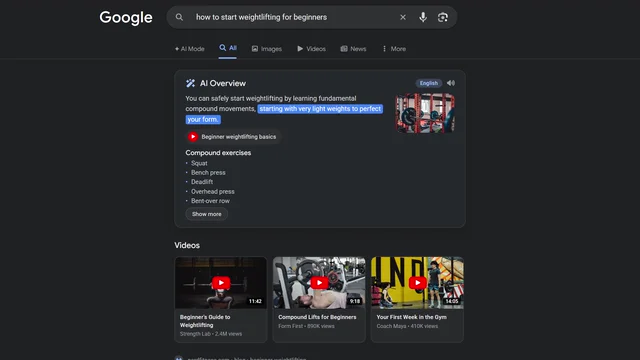Click the English language badge
Screen dimensions: 640x360
429,83
